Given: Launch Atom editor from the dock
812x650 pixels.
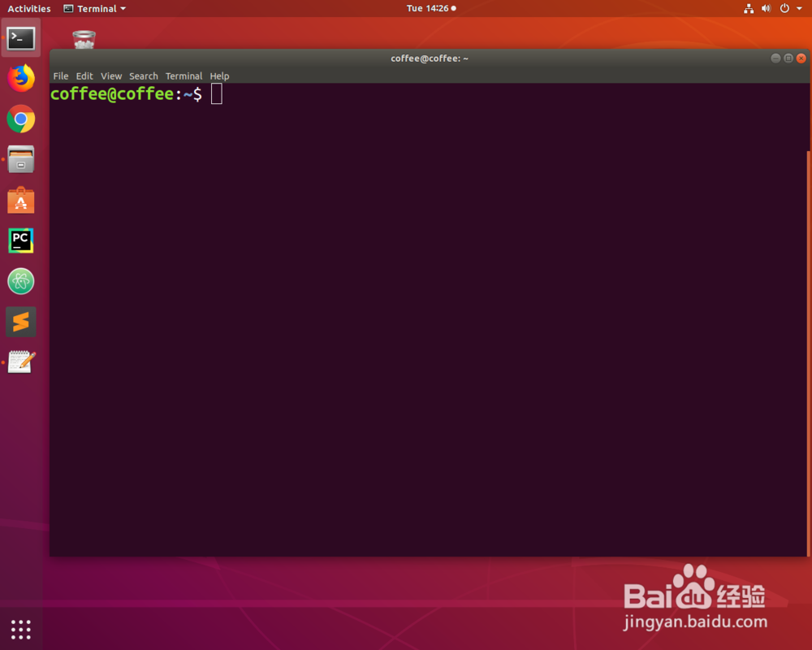Looking at the screenshot, I should click(21, 281).
